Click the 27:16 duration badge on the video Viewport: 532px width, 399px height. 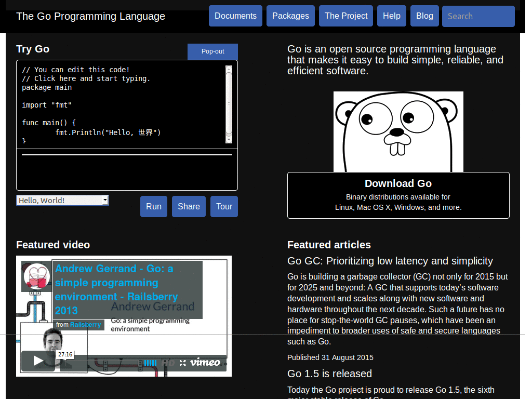65,354
